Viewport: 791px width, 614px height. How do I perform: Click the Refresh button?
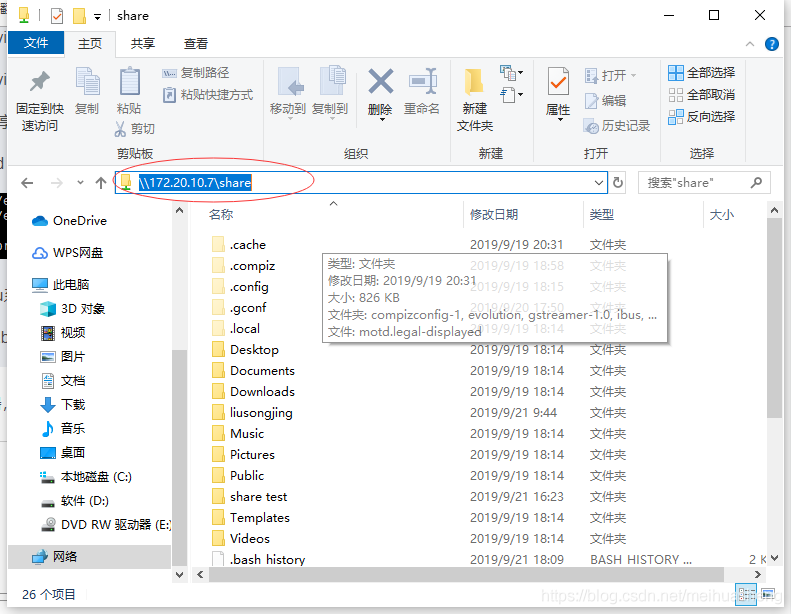point(618,183)
